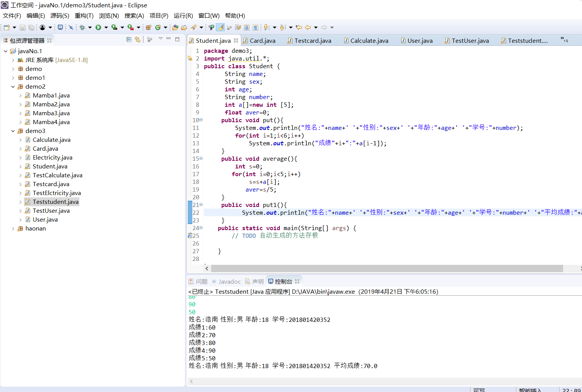Close the Student.java editor tab

(x=236, y=40)
